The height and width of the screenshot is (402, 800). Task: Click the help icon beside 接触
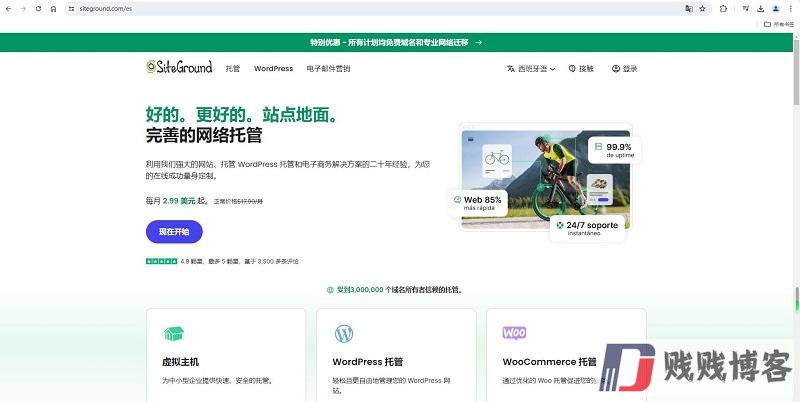(x=572, y=68)
